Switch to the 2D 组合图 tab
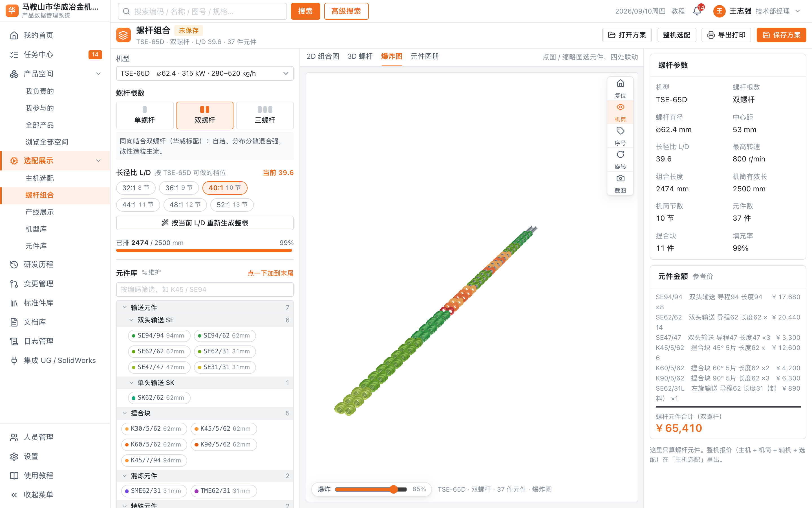The height and width of the screenshot is (508, 812). [323, 56]
